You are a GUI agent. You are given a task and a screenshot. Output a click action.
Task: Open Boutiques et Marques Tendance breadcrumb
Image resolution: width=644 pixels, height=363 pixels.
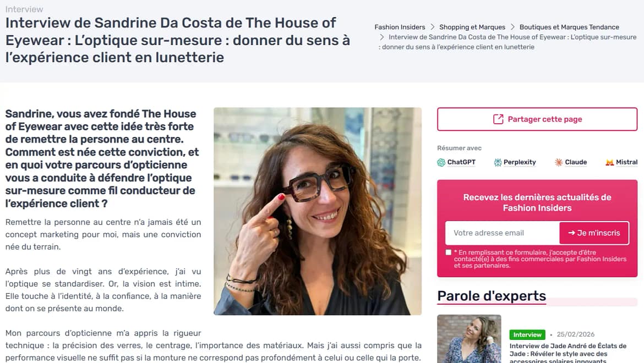pyautogui.click(x=569, y=27)
